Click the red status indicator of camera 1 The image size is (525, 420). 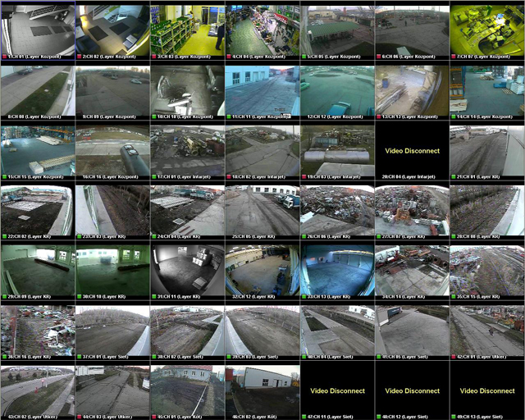(4, 57)
